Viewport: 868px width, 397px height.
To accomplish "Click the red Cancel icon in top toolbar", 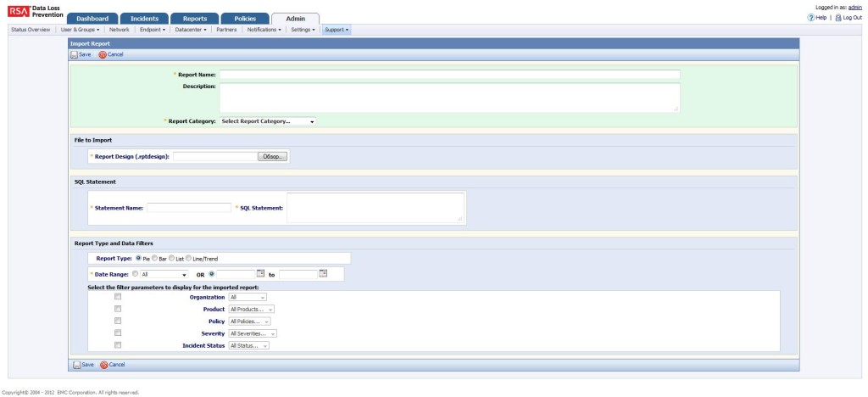I will point(103,54).
